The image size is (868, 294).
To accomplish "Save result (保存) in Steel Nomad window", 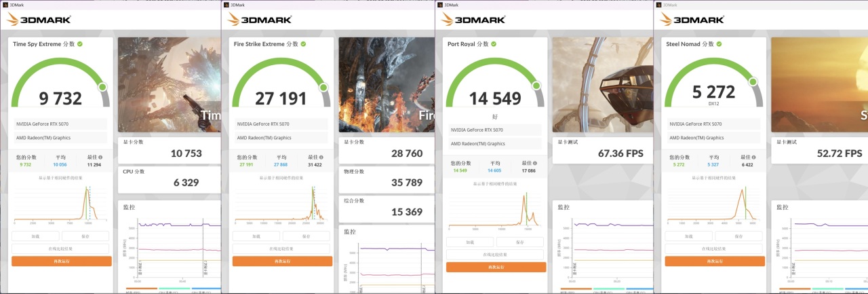I will tap(738, 236).
